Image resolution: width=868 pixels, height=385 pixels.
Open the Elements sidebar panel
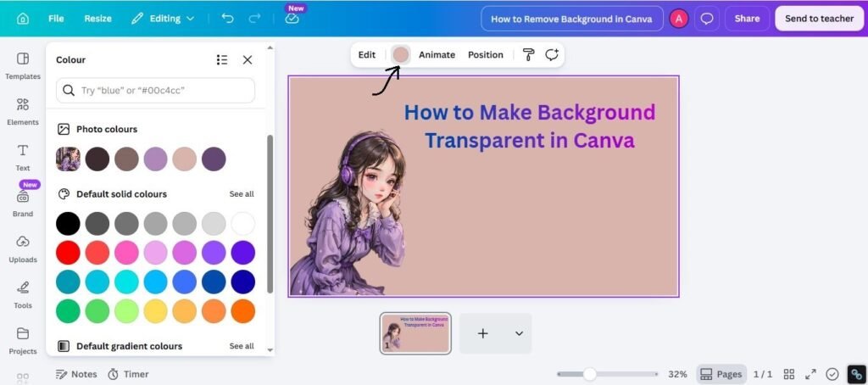pyautogui.click(x=23, y=112)
